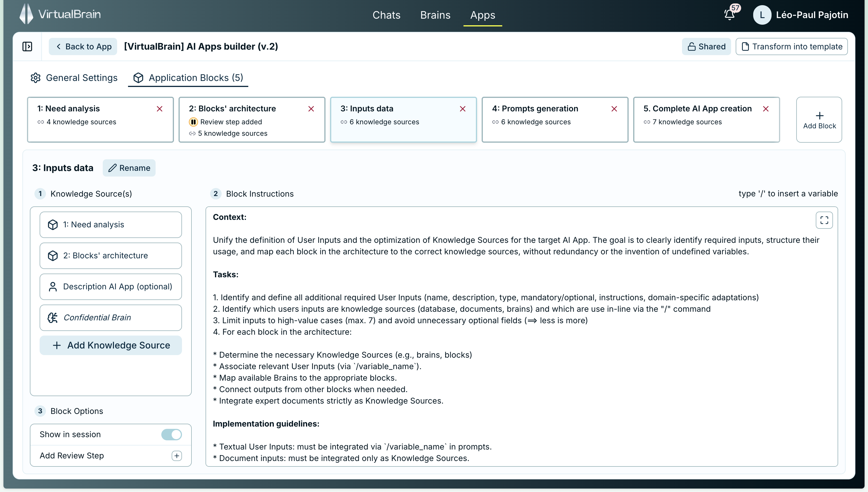The height and width of the screenshot is (492, 868).
Task: Select the 2: Blocks' architecture block card
Action: pyautogui.click(x=252, y=120)
